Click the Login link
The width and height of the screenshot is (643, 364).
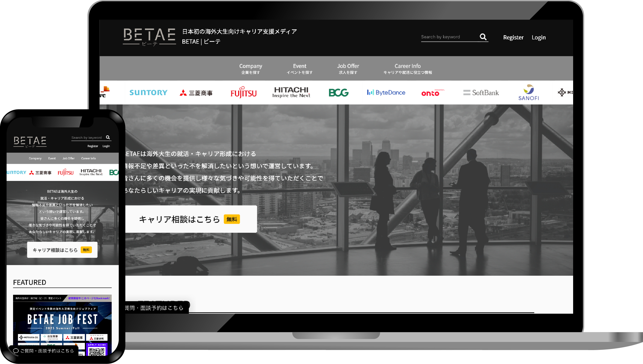538,37
